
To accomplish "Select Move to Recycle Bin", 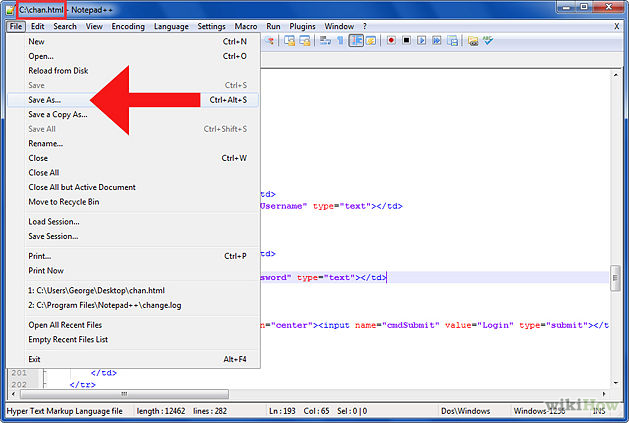I will (x=133, y=202).
